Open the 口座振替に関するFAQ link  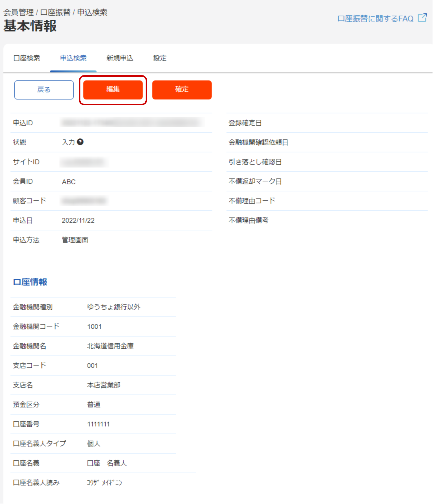coord(376,18)
